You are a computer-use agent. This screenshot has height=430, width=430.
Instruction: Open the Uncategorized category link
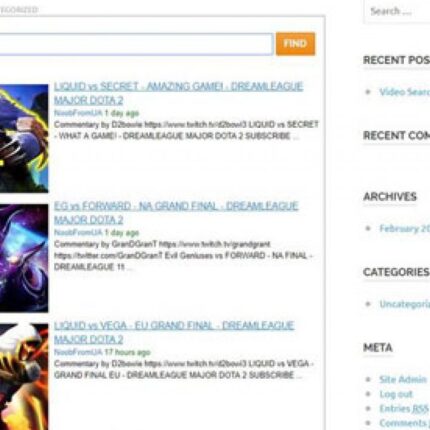tap(404, 304)
